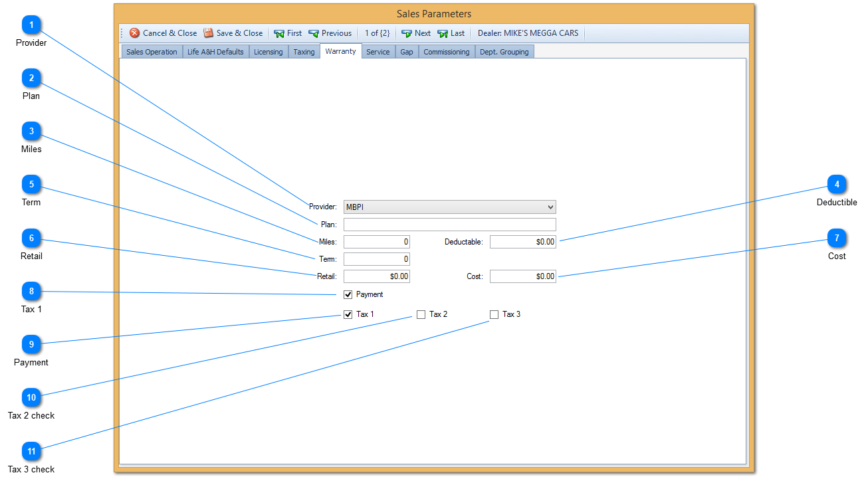The width and height of the screenshot is (868, 485).
Task: Switch to the Service tab
Action: pos(378,52)
